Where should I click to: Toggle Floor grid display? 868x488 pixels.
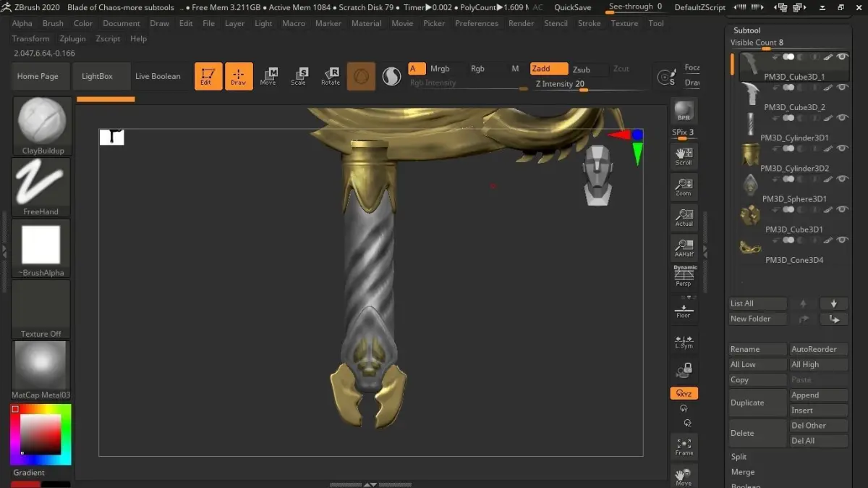684,310
